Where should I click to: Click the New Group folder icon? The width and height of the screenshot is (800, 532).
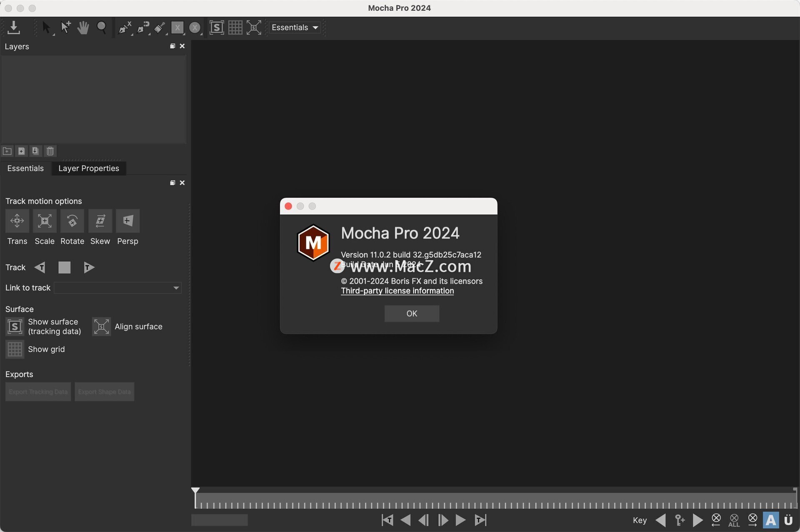pyautogui.click(x=7, y=151)
